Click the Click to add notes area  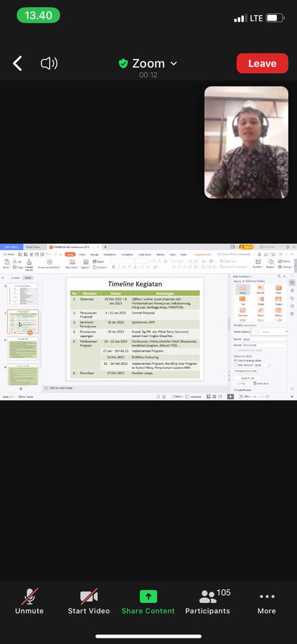(60, 388)
